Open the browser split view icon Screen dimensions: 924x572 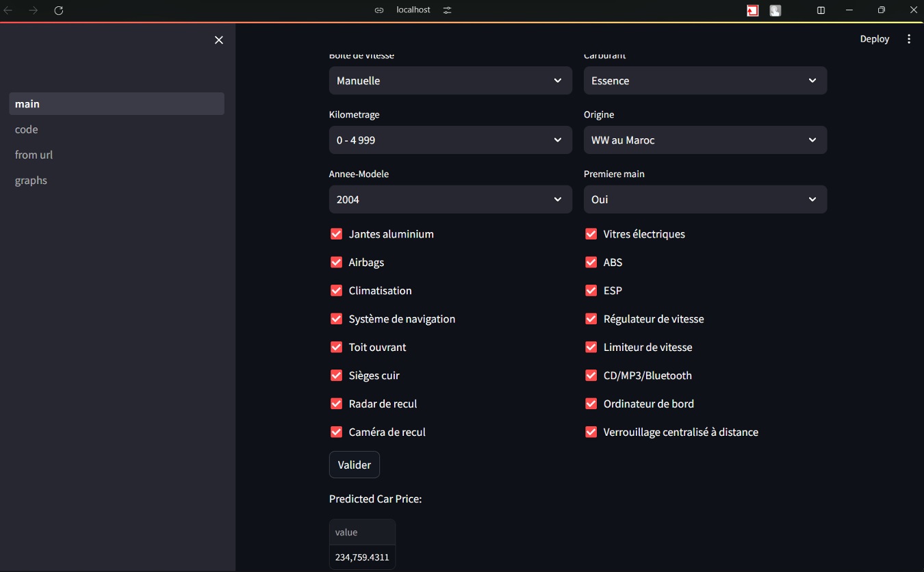[821, 10]
